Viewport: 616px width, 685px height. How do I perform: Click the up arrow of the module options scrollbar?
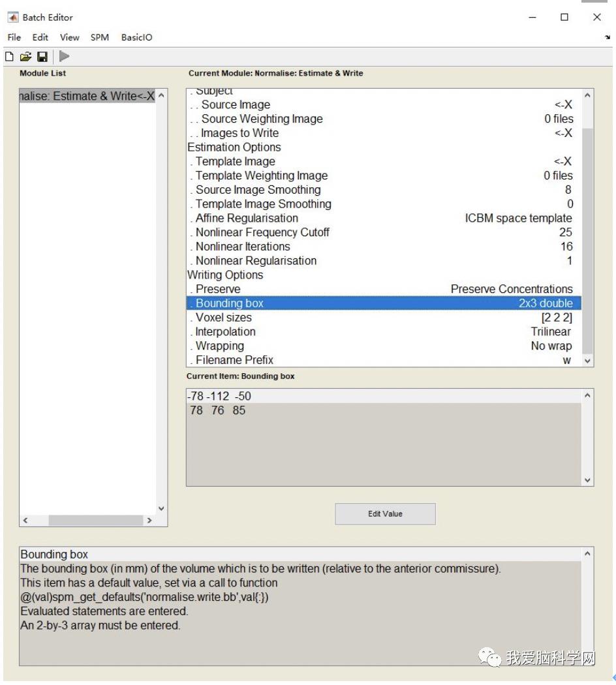pos(587,95)
